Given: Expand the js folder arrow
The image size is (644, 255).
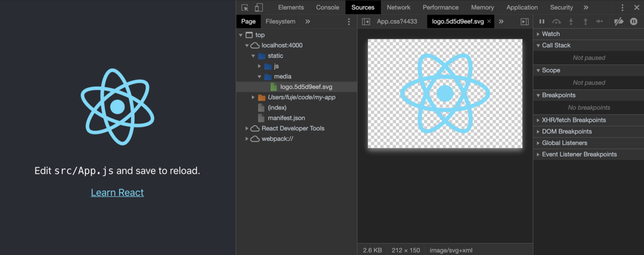Looking at the screenshot, I should tap(260, 66).
